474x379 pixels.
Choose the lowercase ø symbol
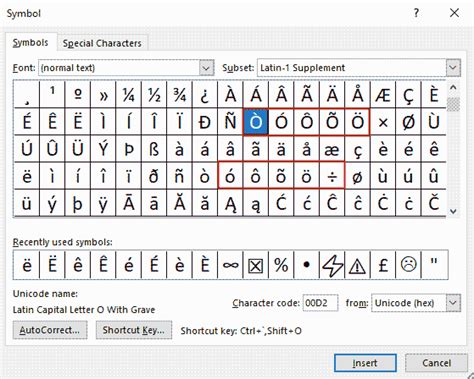[357, 176]
